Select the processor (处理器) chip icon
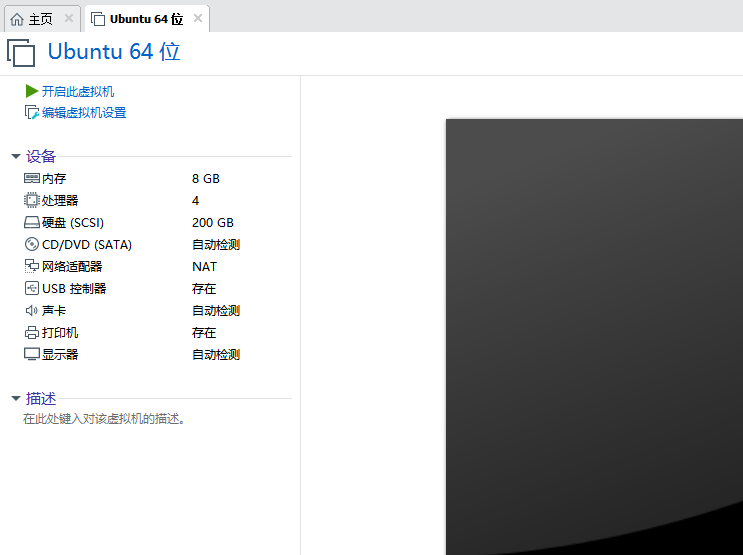The width and height of the screenshot is (743, 555). [32, 200]
